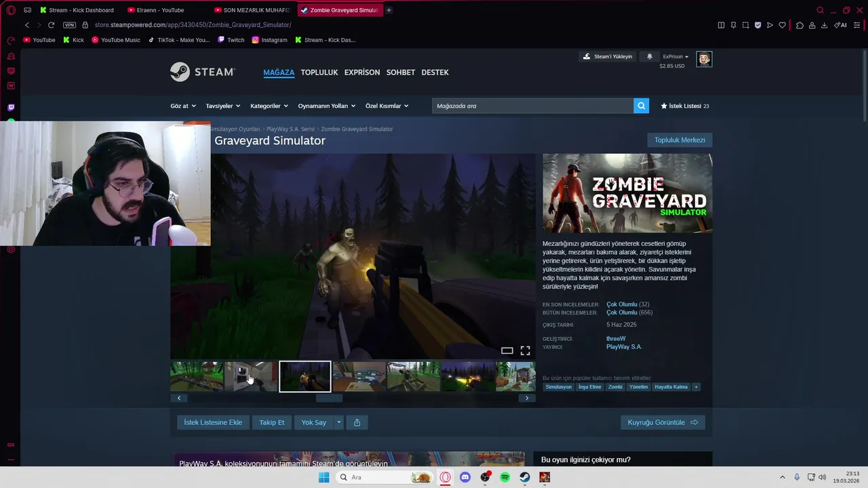The height and width of the screenshot is (488, 868).
Task: Open the Opera AI assistant
Action: [x=840, y=25]
